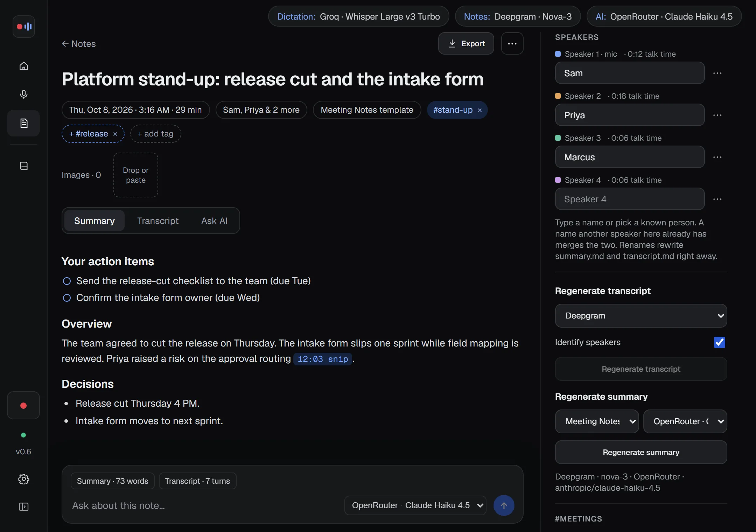Viewport: 756px width, 532px height.
Task: Click the Speaker 1 blue color swatch
Action: coord(558,54)
